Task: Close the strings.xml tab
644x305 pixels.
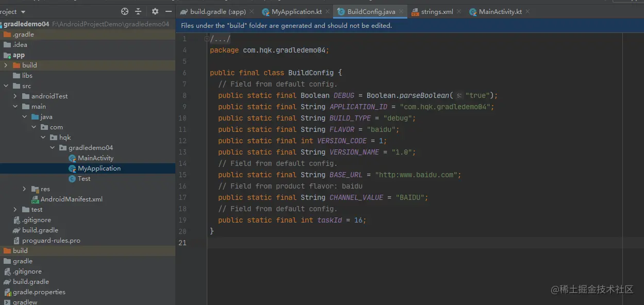Action: pyautogui.click(x=459, y=11)
